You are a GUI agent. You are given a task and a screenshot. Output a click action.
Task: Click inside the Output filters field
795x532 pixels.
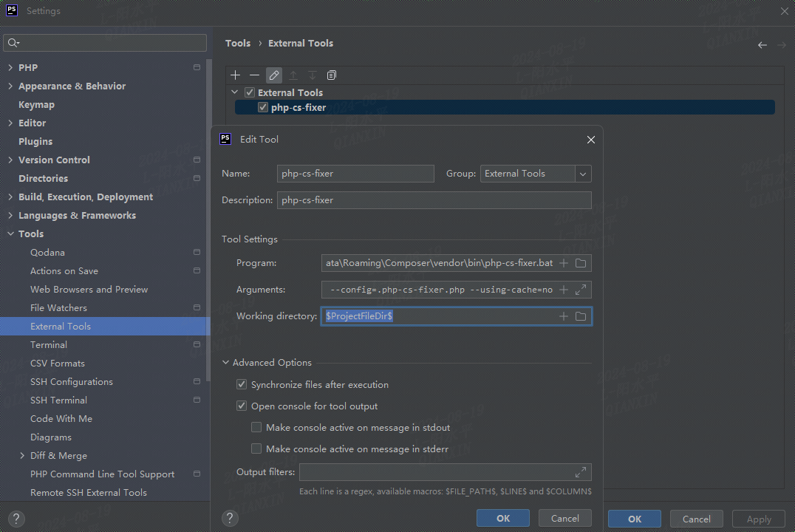pyautogui.click(x=436, y=472)
